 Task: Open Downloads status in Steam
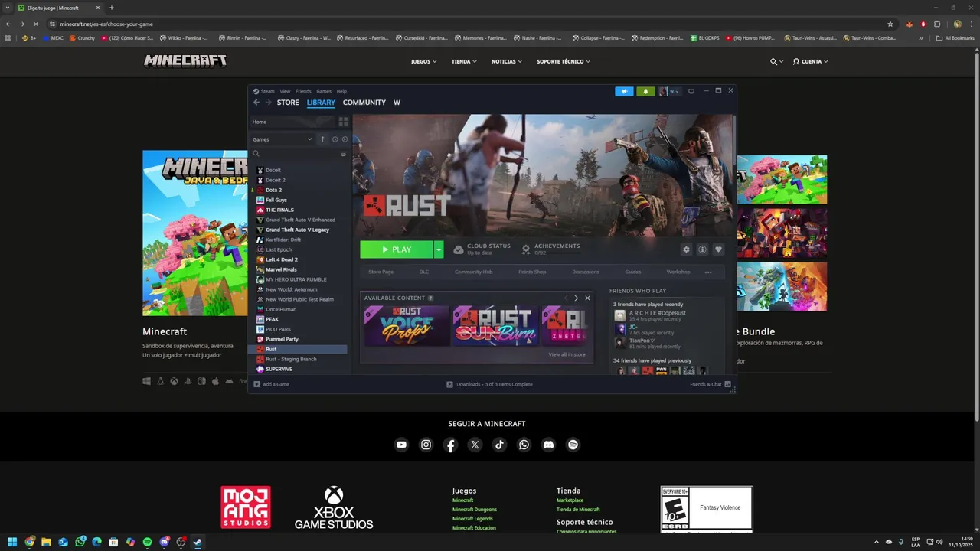pyautogui.click(x=489, y=384)
